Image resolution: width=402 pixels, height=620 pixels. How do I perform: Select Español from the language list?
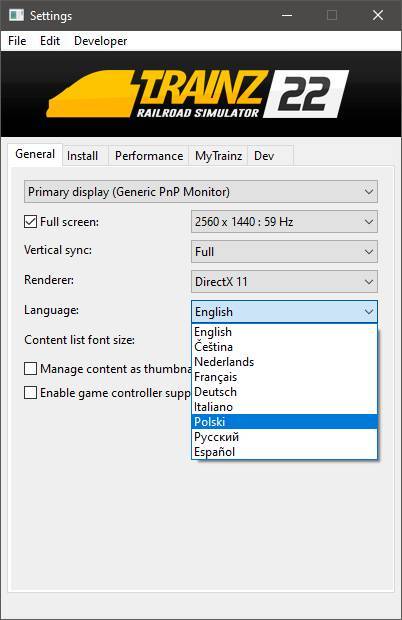pyautogui.click(x=284, y=452)
